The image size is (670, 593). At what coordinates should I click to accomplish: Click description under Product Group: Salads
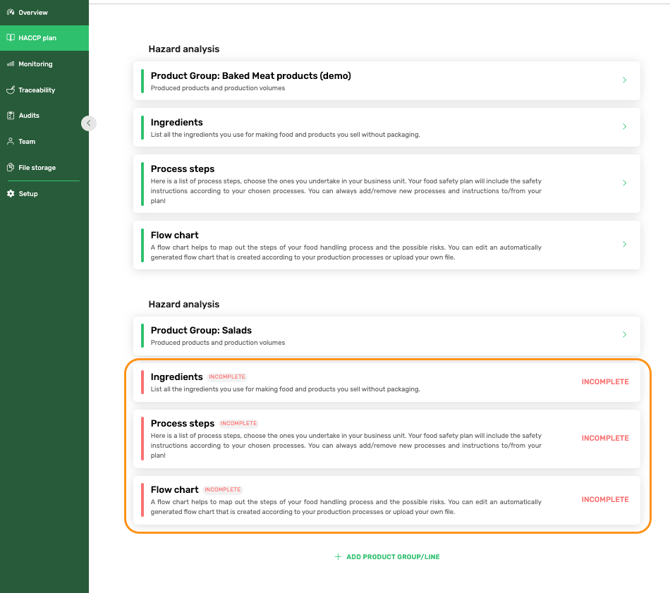click(217, 343)
